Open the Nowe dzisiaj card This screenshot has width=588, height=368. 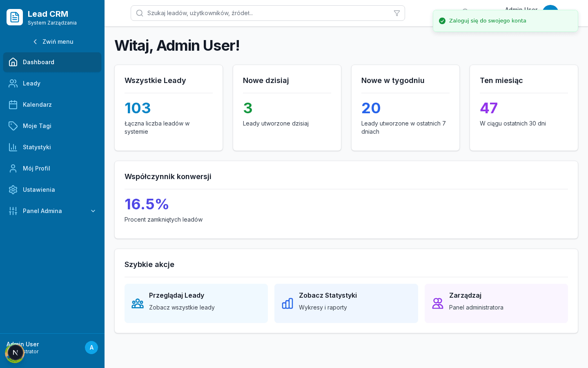click(287, 108)
